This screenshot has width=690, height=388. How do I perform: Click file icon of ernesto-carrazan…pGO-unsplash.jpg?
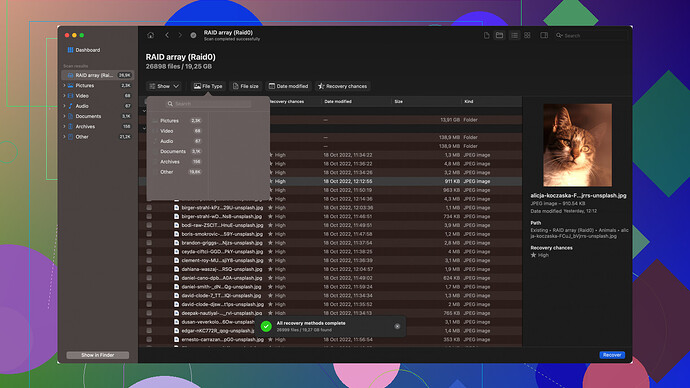[x=176, y=340]
